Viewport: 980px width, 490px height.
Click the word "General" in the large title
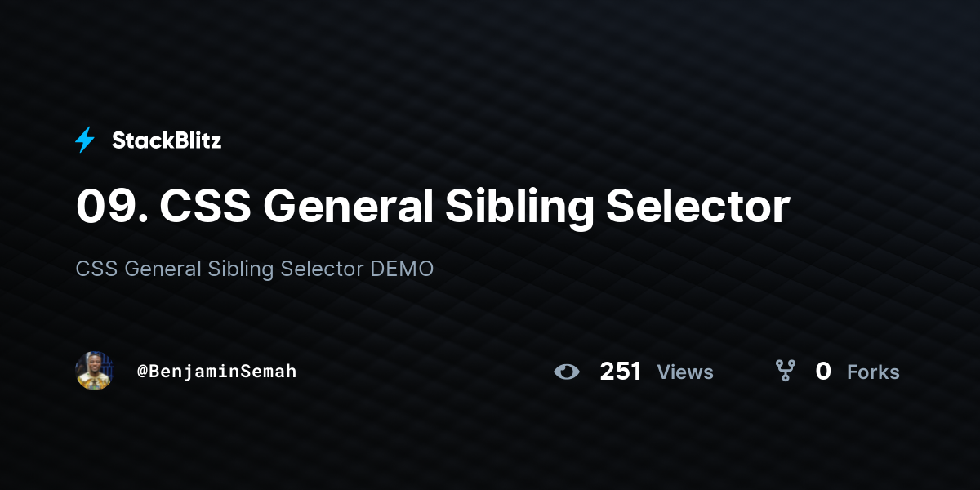click(348, 207)
